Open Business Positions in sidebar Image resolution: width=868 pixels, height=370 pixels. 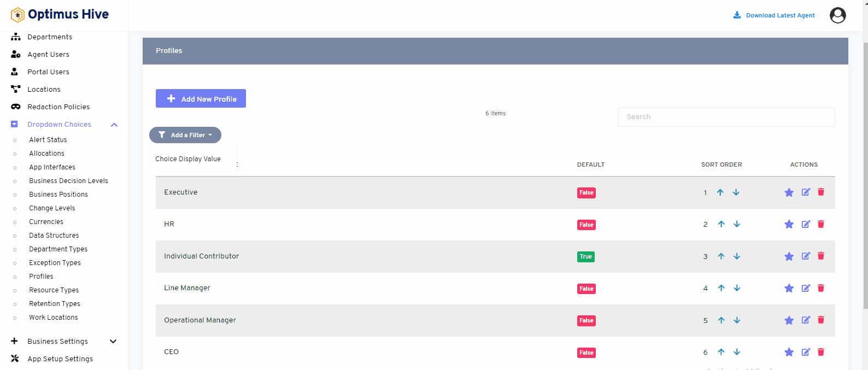coord(58,195)
